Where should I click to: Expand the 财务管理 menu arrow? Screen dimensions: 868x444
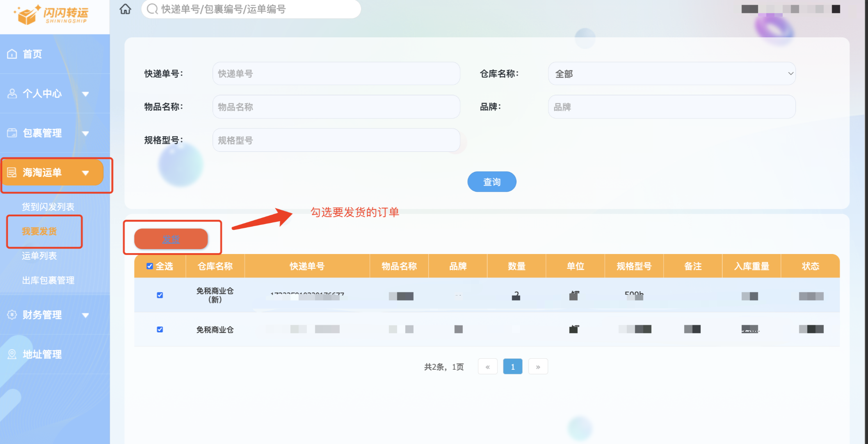pos(85,315)
